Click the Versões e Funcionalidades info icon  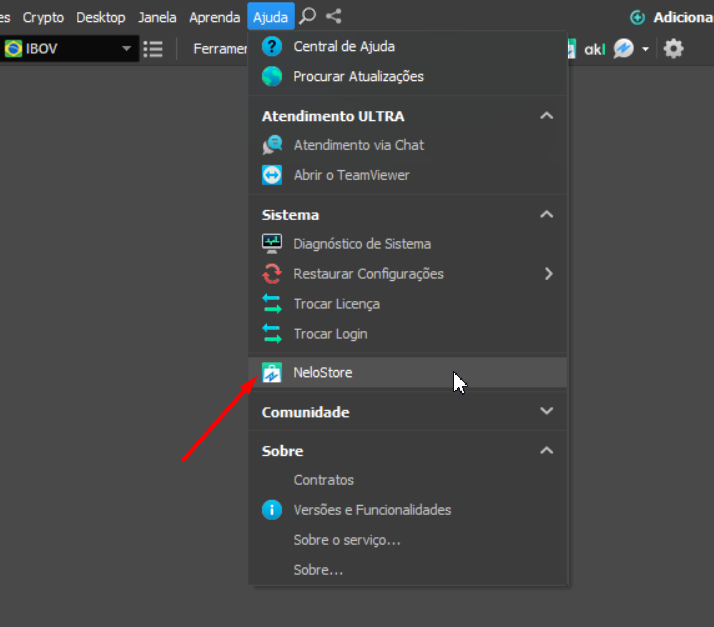pyautogui.click(x=272, y=510)
